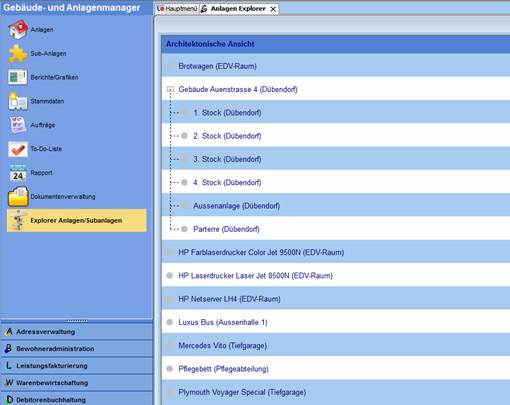Select 4. Stock (Dübendorf) text
The height and width of the screenshot is (405, 510).
(x=227, y=183)
